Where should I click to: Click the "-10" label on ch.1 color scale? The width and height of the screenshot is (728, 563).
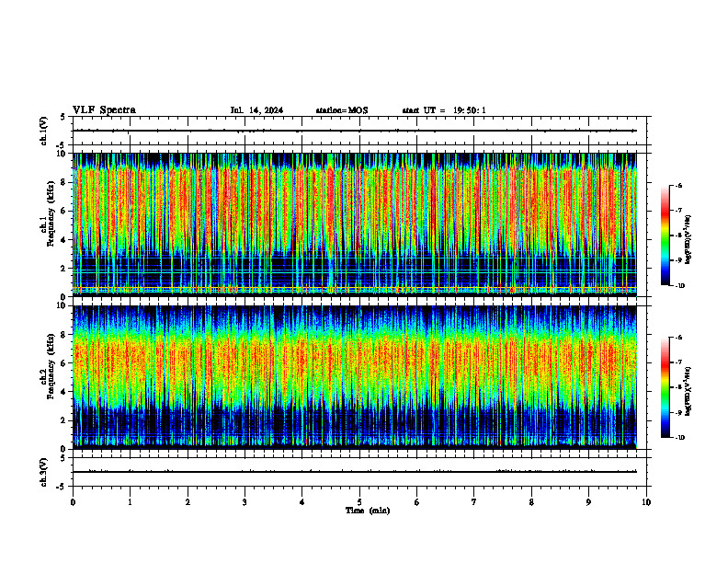point(680,286)
